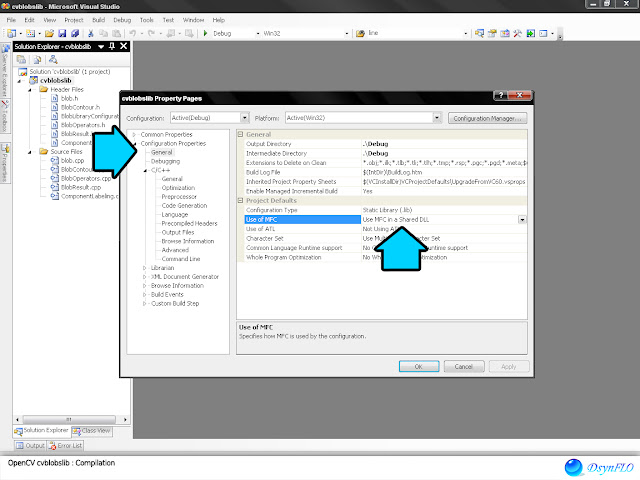Click the Paste toolbar icon
The image size is (640, 480).
117,33
